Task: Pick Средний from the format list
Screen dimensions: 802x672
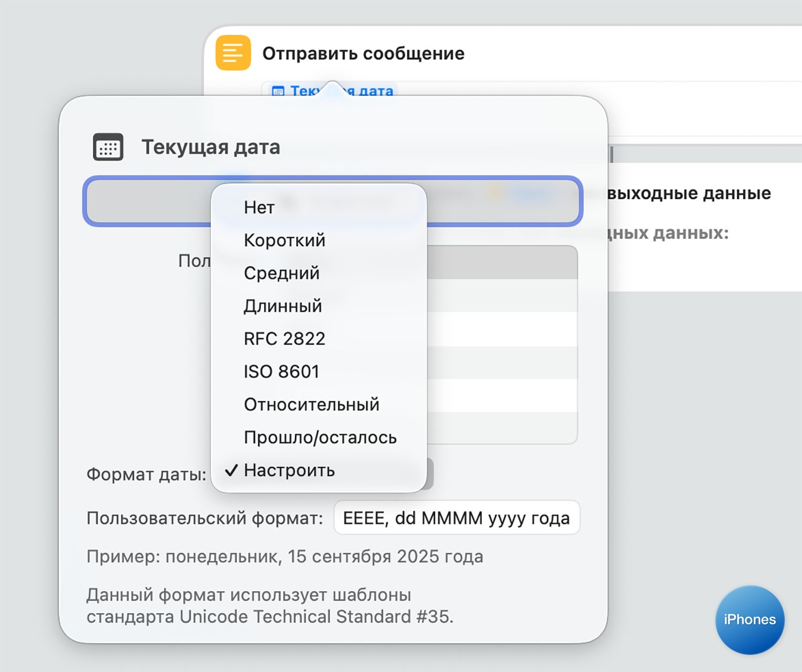Action: click(281, 273)
